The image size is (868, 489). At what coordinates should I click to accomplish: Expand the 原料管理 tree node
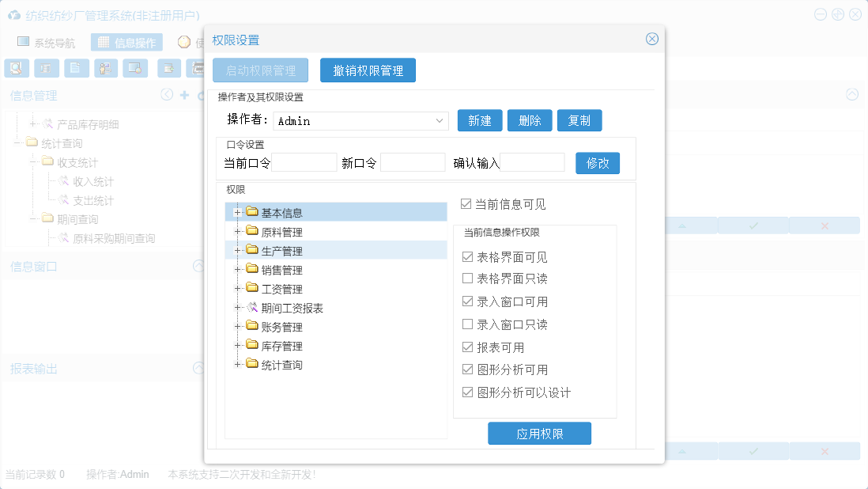pos(237,232)
